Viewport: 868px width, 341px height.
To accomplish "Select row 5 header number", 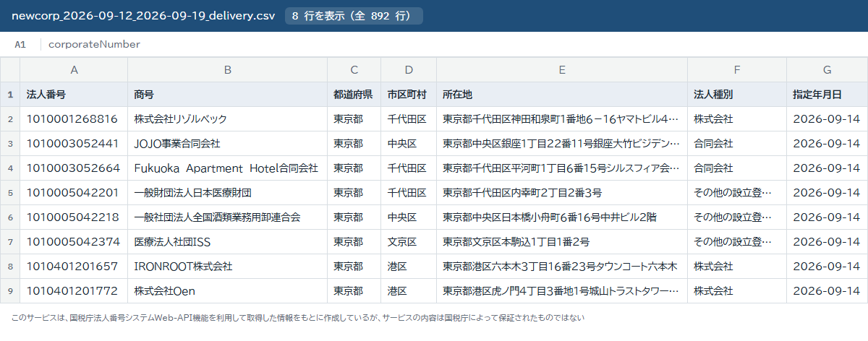I will click(10, 193).
